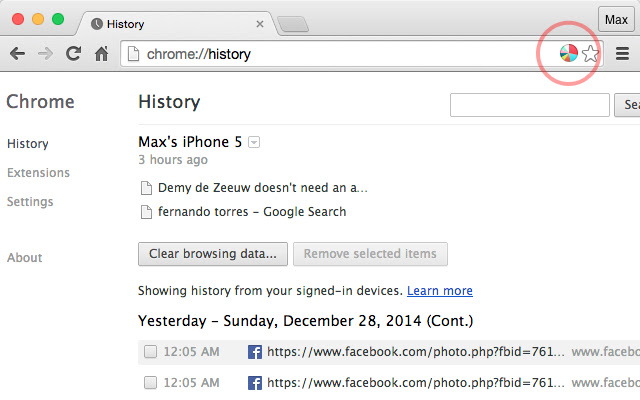The image size is (640, 400).
Task: Open the About sidebar item
Action: coord(25,258)
